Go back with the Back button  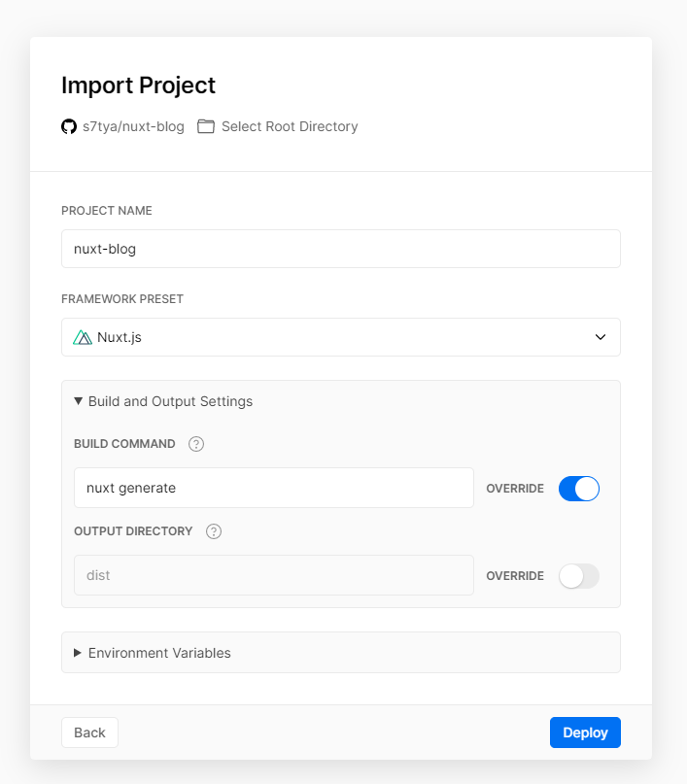89,733
